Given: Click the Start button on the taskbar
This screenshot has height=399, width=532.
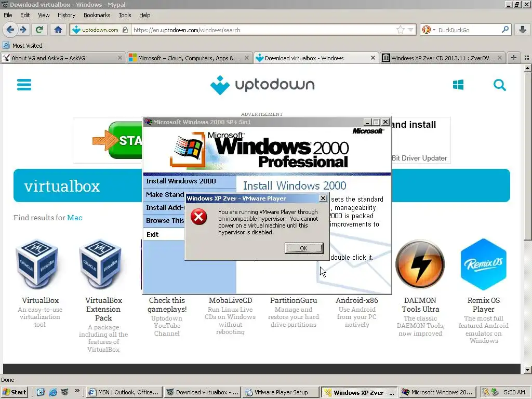Looking at the screenshot, I should (14, 392).
